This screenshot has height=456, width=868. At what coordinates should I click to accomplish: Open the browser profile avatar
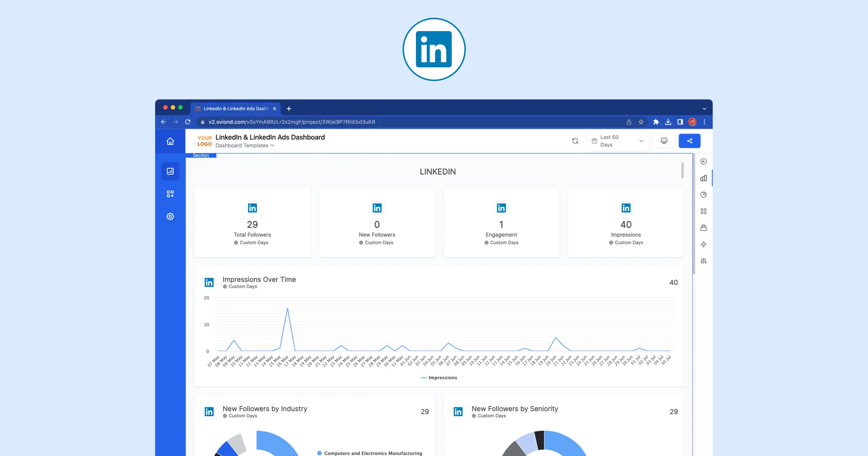pyautogui.click(x=692, y=122)
